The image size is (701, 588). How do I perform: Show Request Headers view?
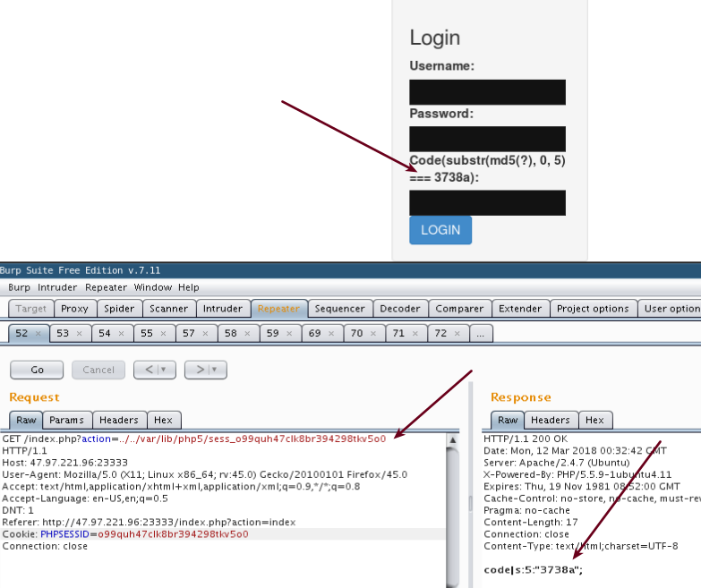click(x=119, y=420)
